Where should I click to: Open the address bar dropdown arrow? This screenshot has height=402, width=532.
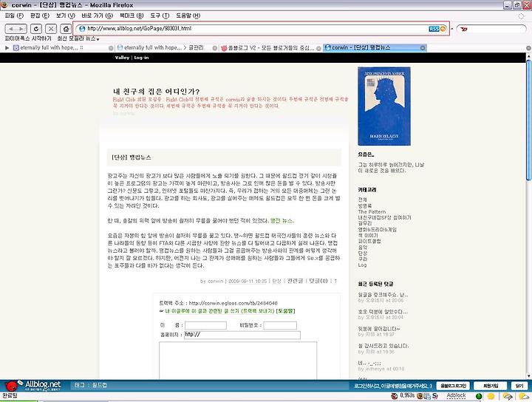coord(452,29)
